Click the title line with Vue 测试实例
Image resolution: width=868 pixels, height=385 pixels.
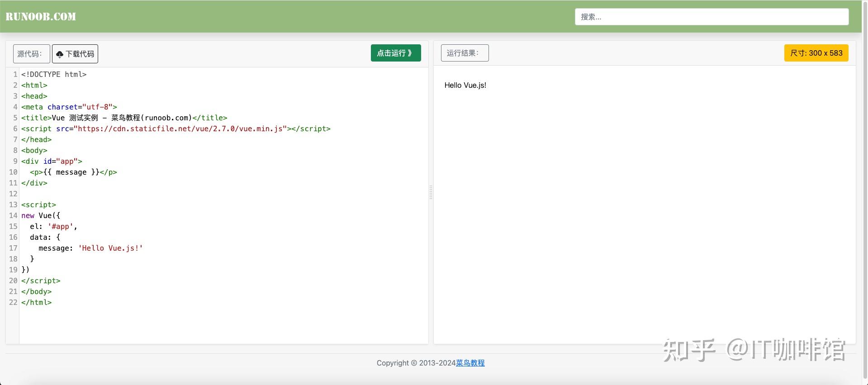tap(124, 118)
